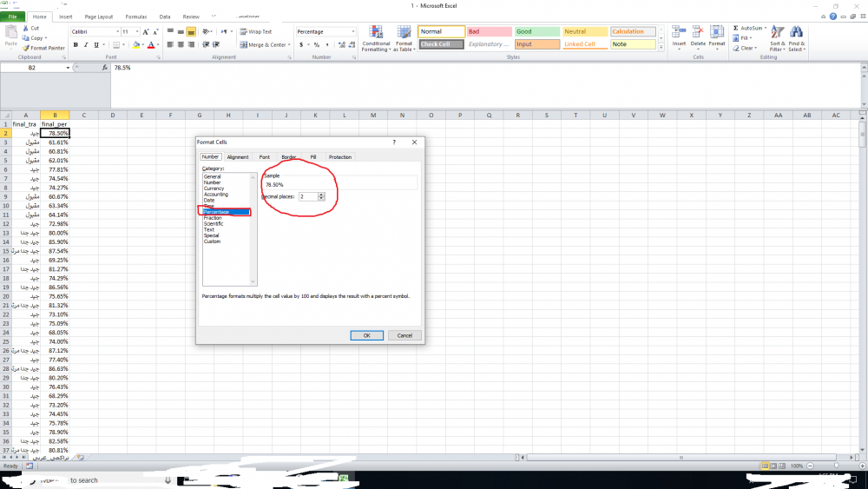Open the font name dropdown (Calibri)
The height and width of the screenshot is (489, 868).
(117, 31)
